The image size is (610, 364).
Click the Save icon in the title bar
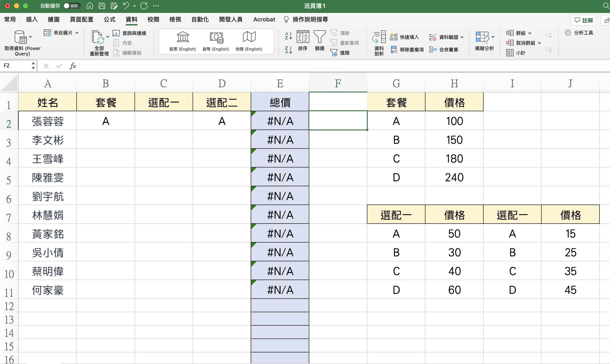coord(102,6)
